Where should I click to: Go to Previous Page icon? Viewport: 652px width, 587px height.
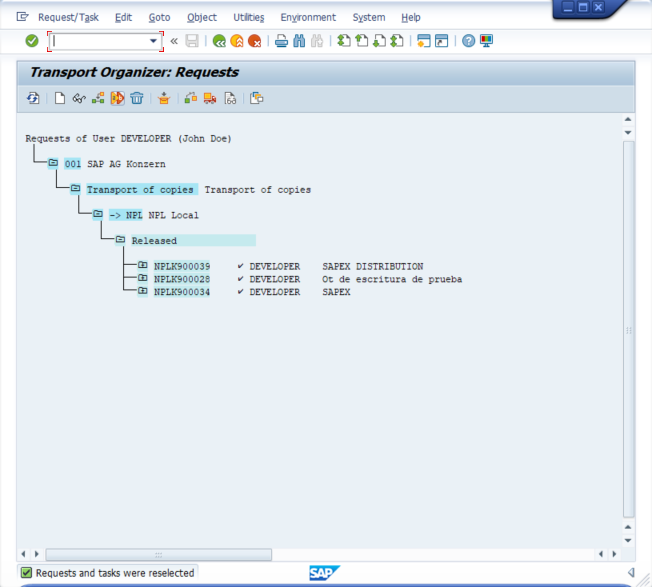click(x=362, y=41)
